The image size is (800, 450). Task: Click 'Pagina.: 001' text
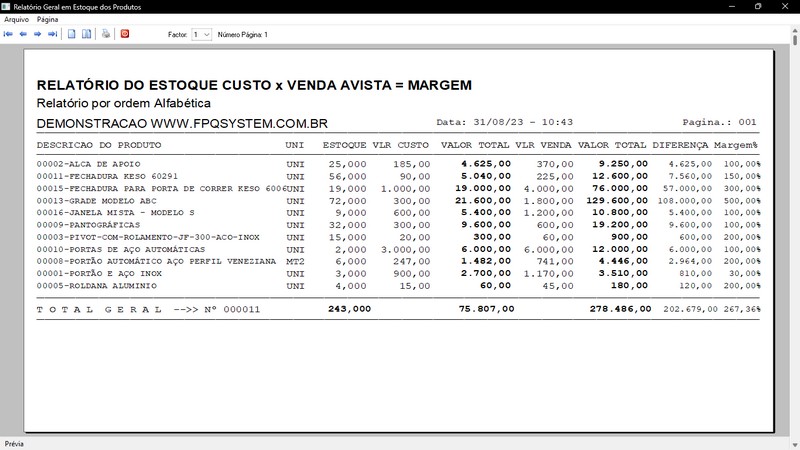coord(719,122)
